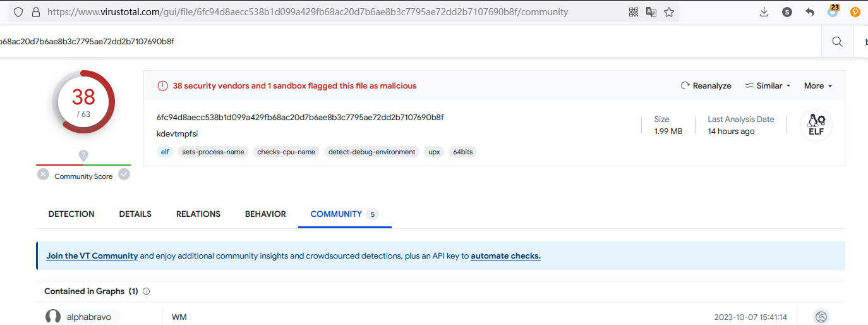Follow the Join the VT Community link
868x325 pixels.
[92, 256]
